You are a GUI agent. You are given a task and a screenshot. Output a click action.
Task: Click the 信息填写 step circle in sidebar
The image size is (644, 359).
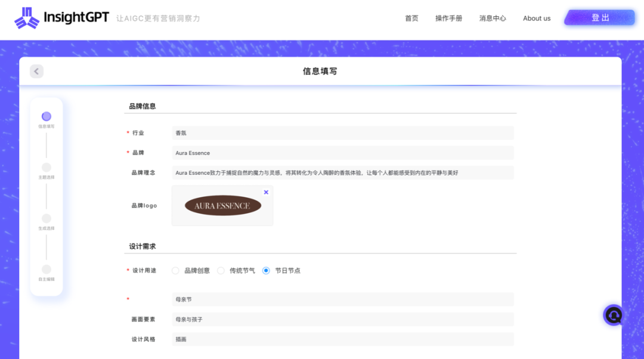(x=46, y=117)
